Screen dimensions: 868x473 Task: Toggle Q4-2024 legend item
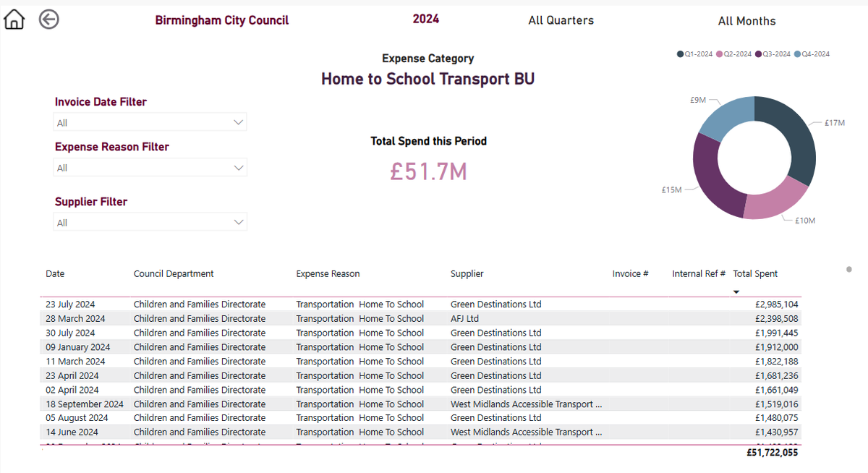(812, 54)
